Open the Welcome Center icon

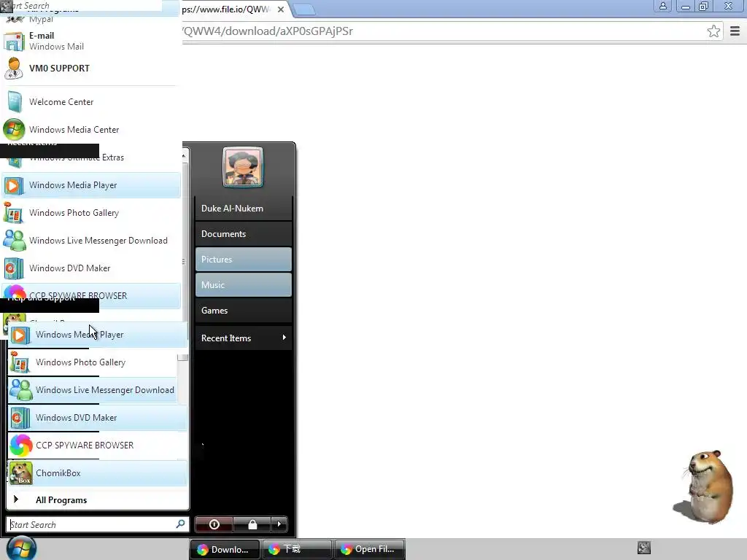pos(14,102)
